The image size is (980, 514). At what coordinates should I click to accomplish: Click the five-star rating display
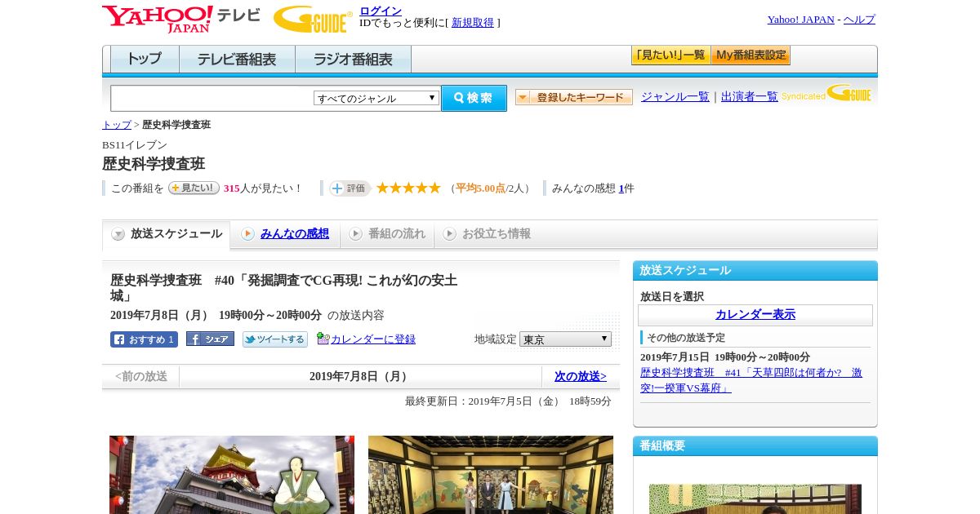tap(408, 188)
